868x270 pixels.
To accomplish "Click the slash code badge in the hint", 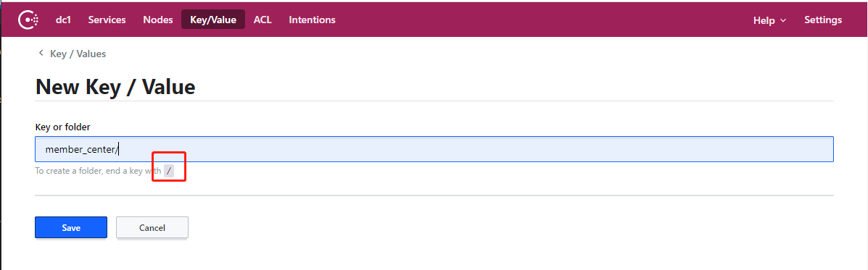I will point(169,171).
